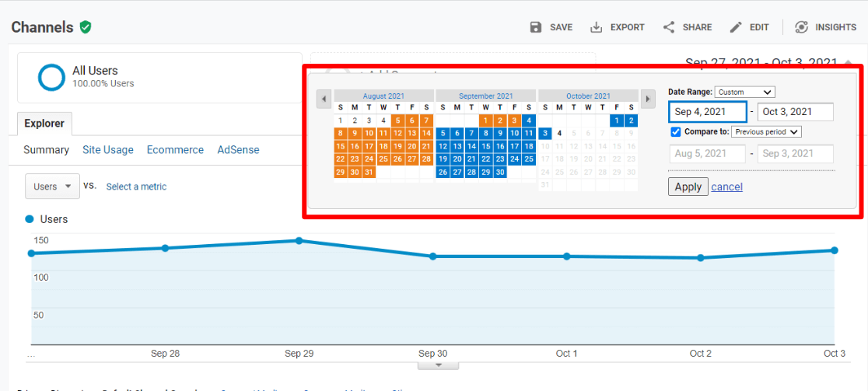The width and height of the screenshot is (868, 391).
Task: Switch to the AdSense view
Action: tap(238, 150)
